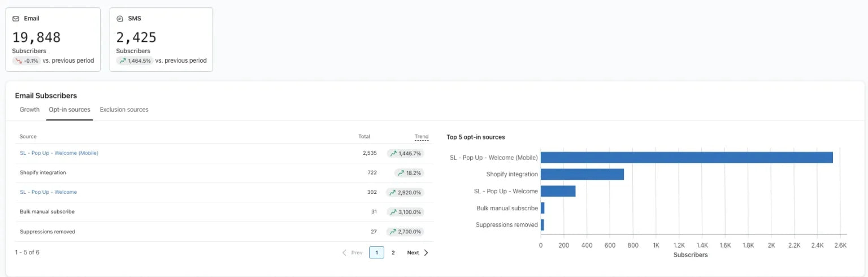Click the longest blue bar in chart
This screenshot has width=868, height=277.
687,157
